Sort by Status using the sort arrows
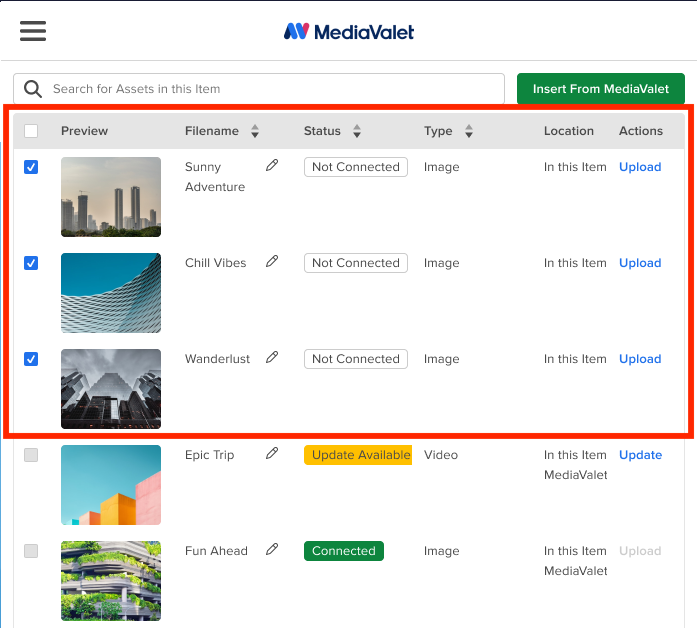The image size is (697, 628). [357, 131]
